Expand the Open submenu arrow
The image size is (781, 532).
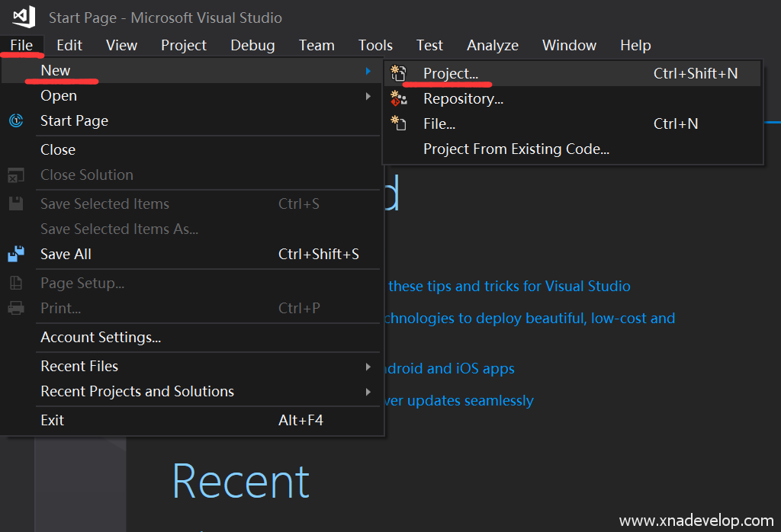click(x=368, y=96)
